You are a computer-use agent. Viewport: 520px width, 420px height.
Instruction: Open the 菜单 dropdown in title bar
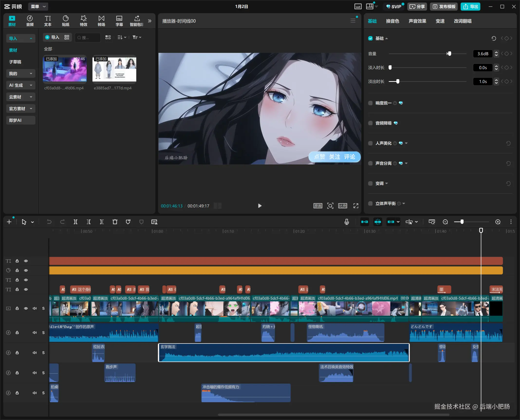[38, 7]
